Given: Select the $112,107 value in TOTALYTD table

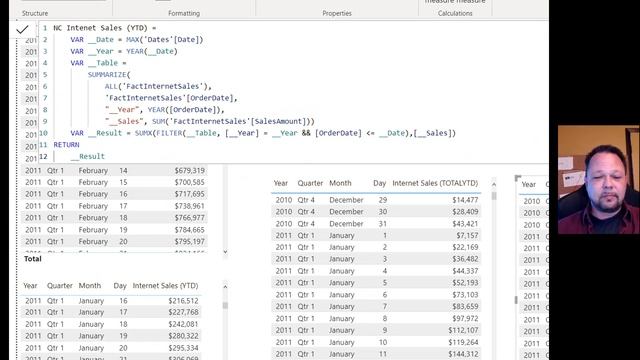Looking at the screenshot, I should coord(463,330).
